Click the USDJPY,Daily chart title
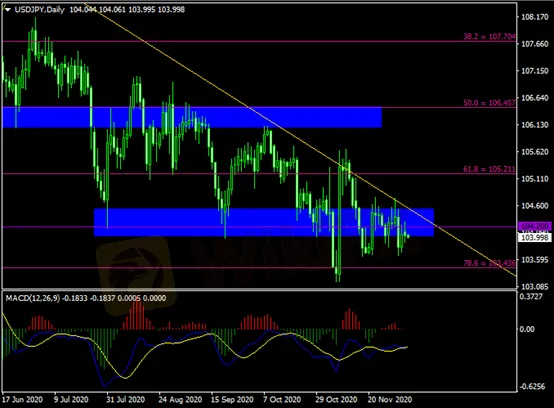 tap(40, 10)
